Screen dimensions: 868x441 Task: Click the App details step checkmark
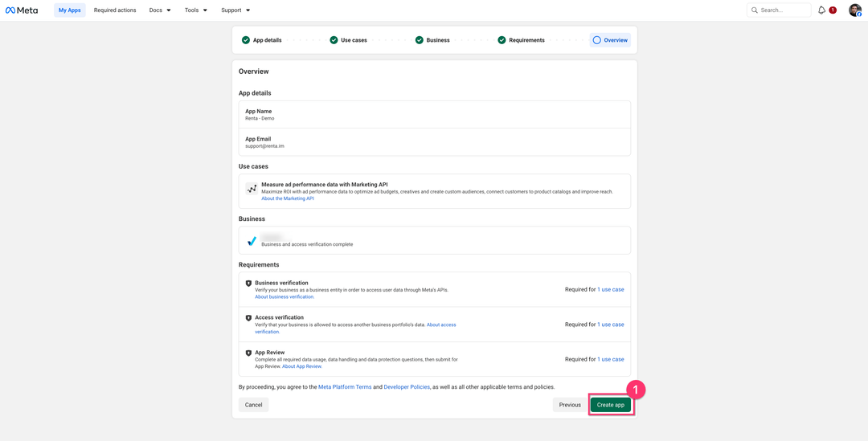tap(246, 40)
